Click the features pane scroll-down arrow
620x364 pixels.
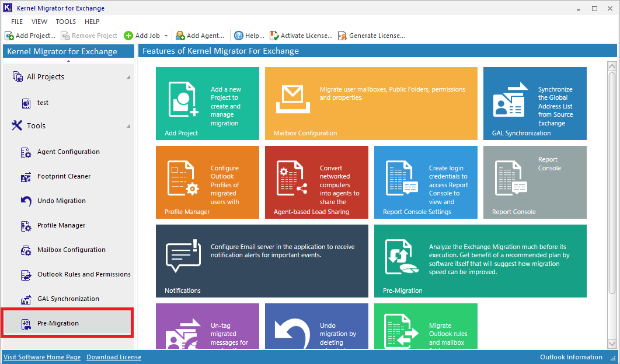[x=612, y=344]
